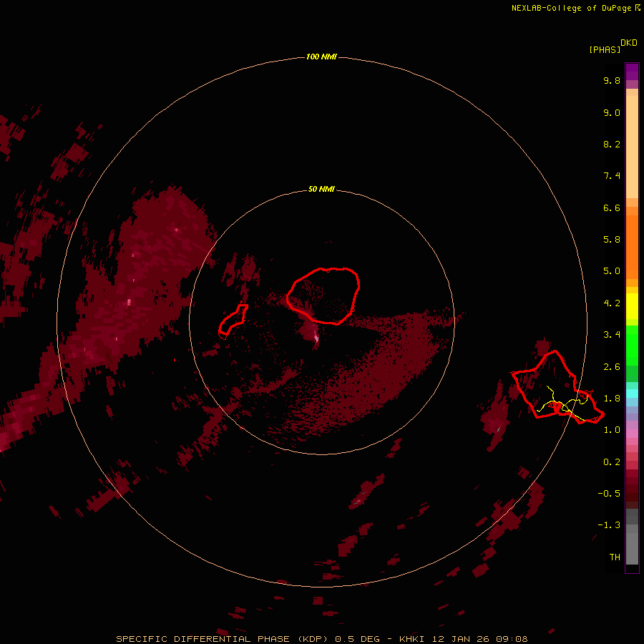
Task: Click the SPECIFIC DIFFERENTIAL PHASE caption words
Action: click(x=204, y=639)
